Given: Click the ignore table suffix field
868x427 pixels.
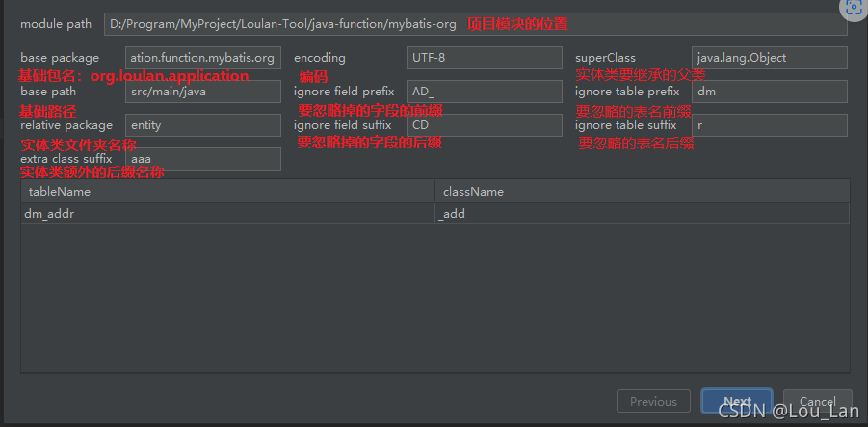Looking at the screenshot, I should [x=769, y=125].
